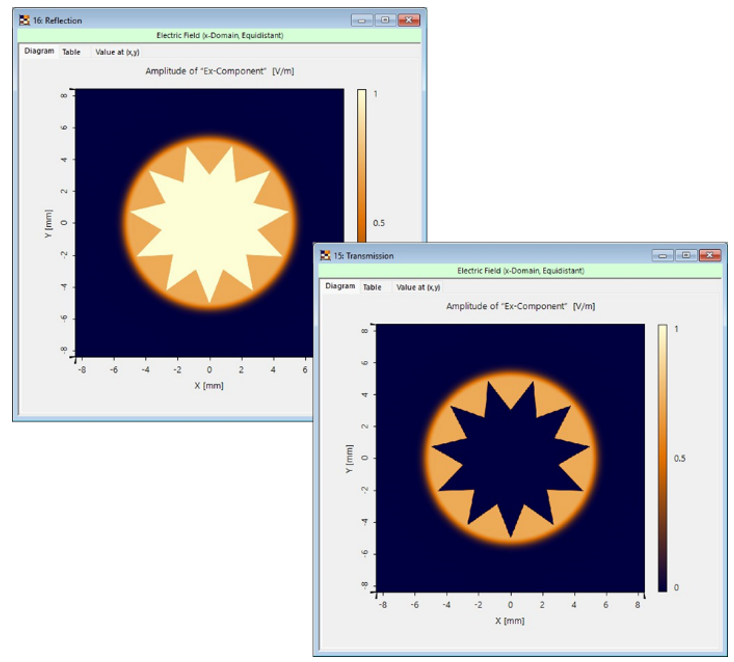Switch to Table tab in Transmission window
734x662 pixels.
point(372,287)
